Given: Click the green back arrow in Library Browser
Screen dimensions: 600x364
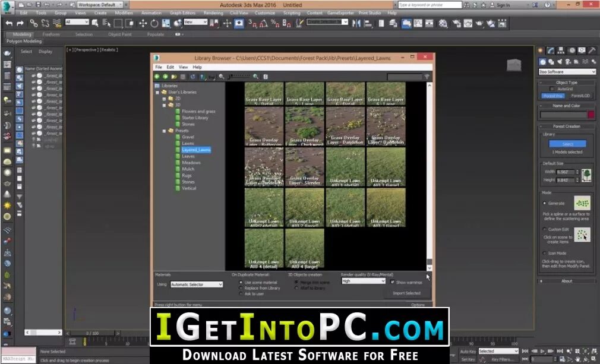Looking at the screenshot, I should (x=157, y=77).
